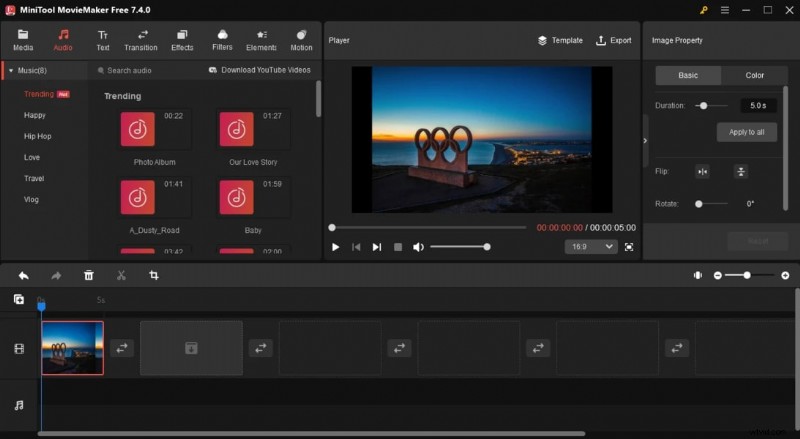Add a track icon

point(19,300)
